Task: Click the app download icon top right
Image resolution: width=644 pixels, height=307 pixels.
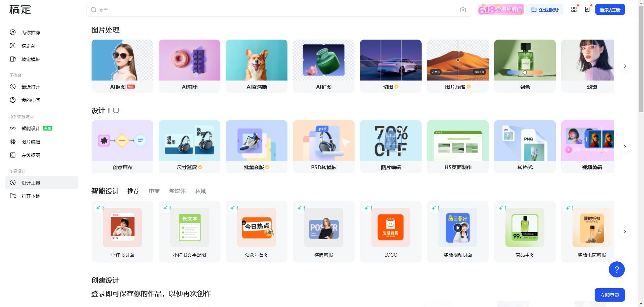Action: 587,9
